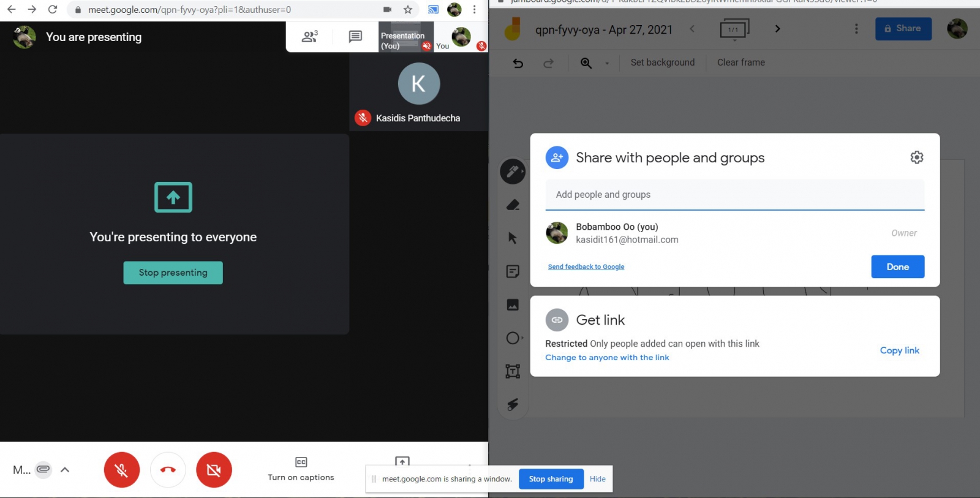This screenshot has height=498, width=980.
Task: Click Change to anyone with the link
Action: (608, 358)
